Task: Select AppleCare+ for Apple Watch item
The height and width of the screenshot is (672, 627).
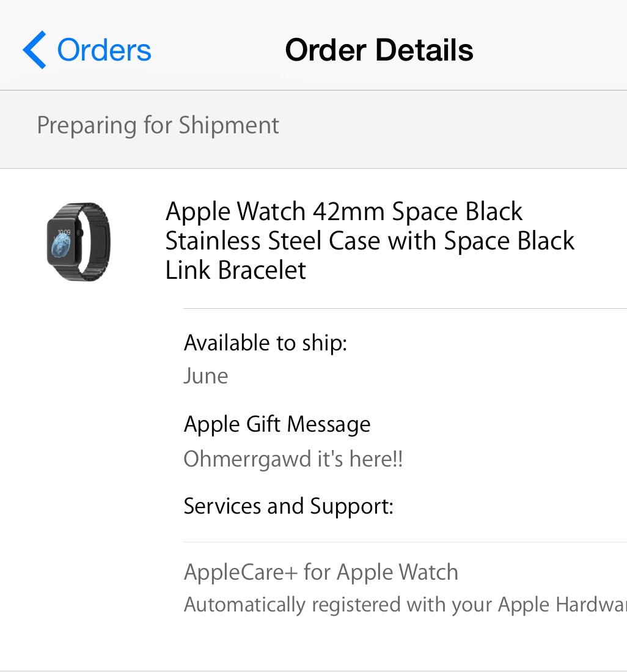Action: pos(321,572)
